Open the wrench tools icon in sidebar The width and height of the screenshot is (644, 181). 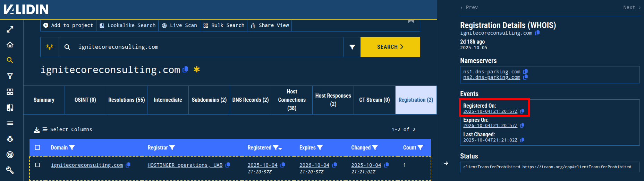[10, 170]
